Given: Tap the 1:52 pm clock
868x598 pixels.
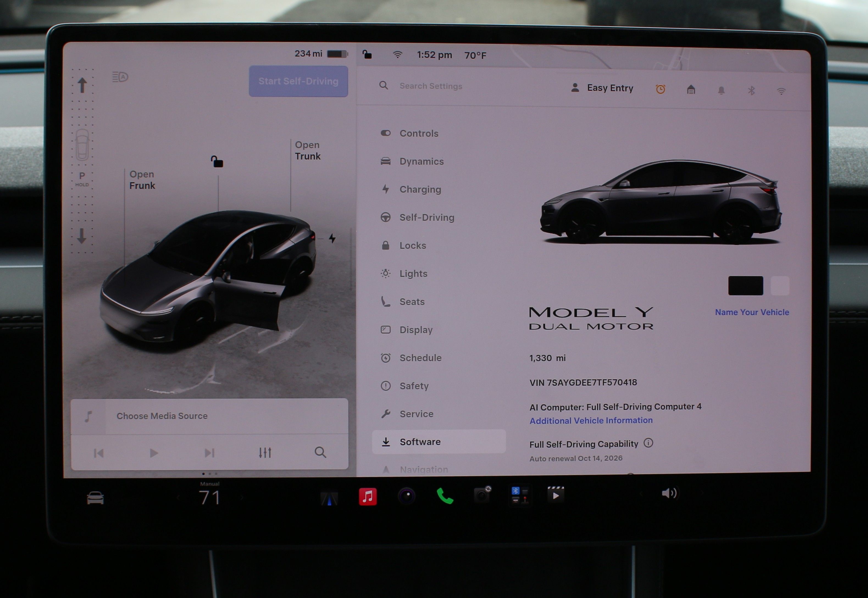Looking at the screenshot, I should (x=434, y=55).
